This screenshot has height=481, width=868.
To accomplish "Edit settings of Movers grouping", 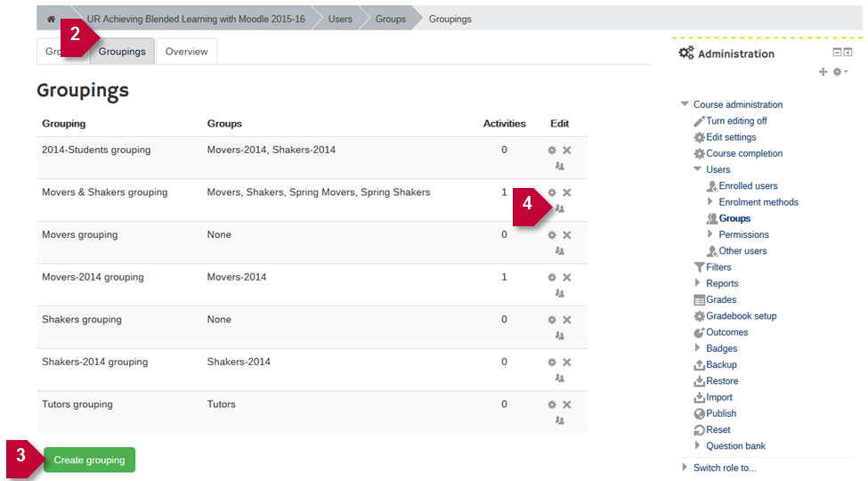I will tap(552, 235).
